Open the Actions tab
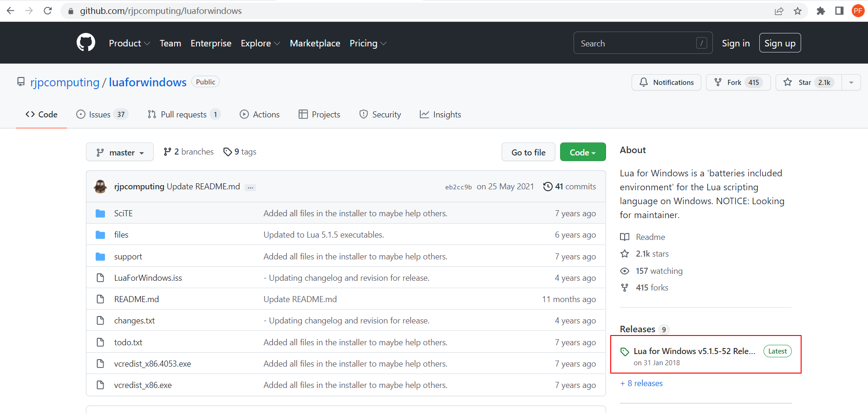This screenshot has width=868, height=413. (x=260, y=115)
